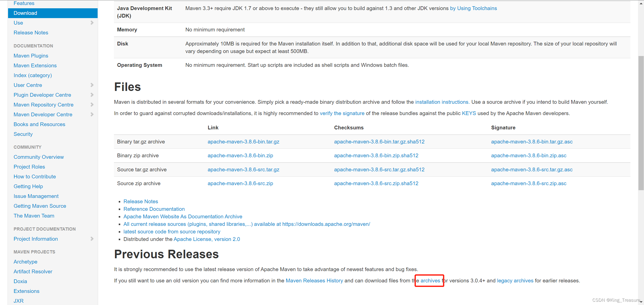
Task: Click the Getting Maven Source icon
Action: pyautogui.click(x=40, y=206)
